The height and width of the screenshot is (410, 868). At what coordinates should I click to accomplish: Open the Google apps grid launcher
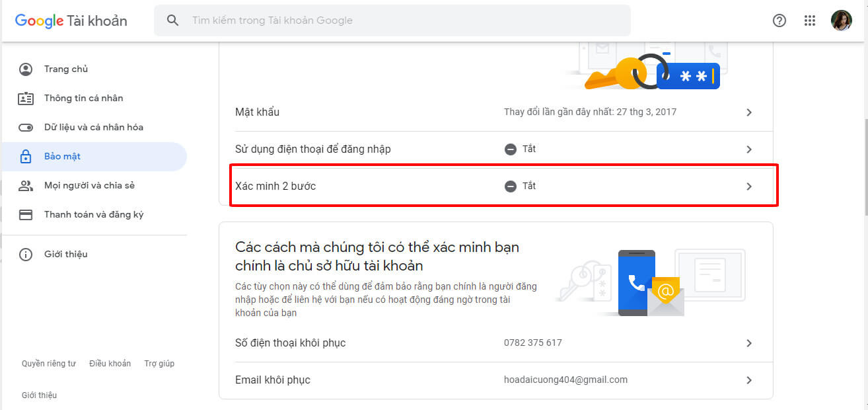pos(810,20)
